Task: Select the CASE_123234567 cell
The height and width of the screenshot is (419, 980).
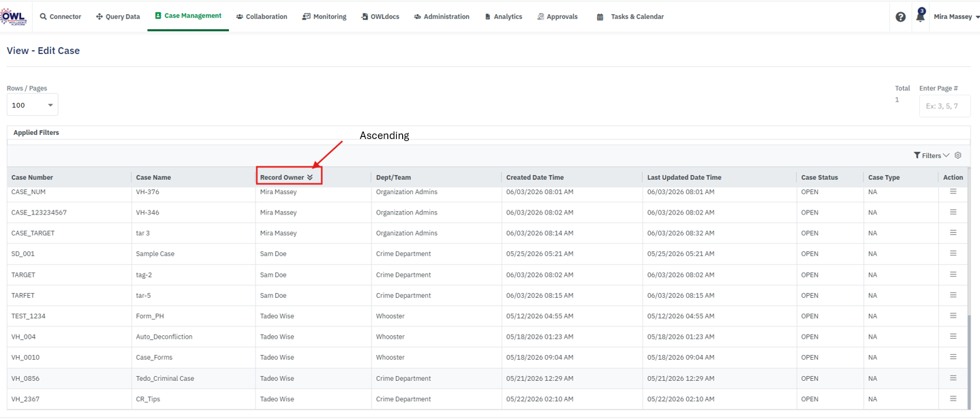Action: point(39,213)
